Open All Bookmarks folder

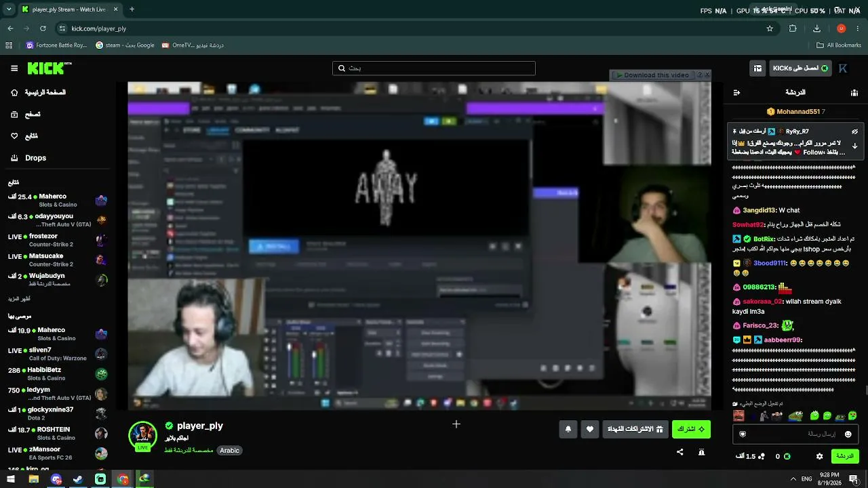coord(839,45)
